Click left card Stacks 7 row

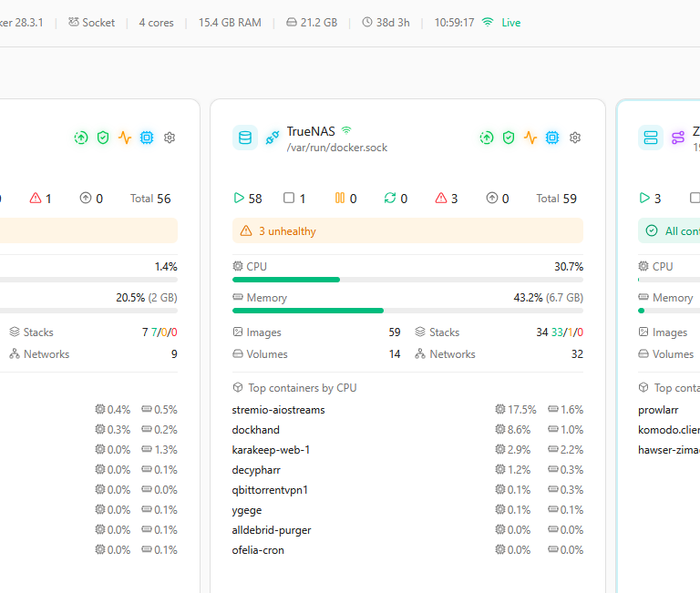pyautogui.click(x=93, y=332)
